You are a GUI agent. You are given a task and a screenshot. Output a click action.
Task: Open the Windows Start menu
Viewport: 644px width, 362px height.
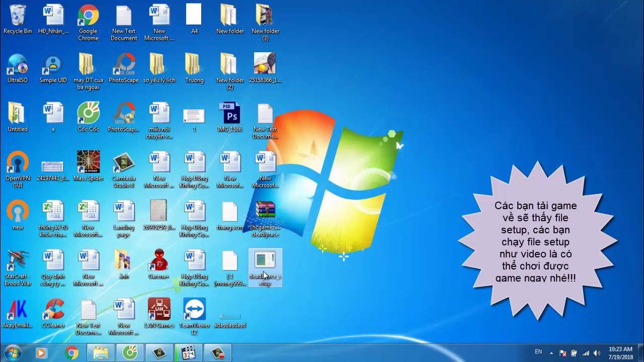coord(12,353)
